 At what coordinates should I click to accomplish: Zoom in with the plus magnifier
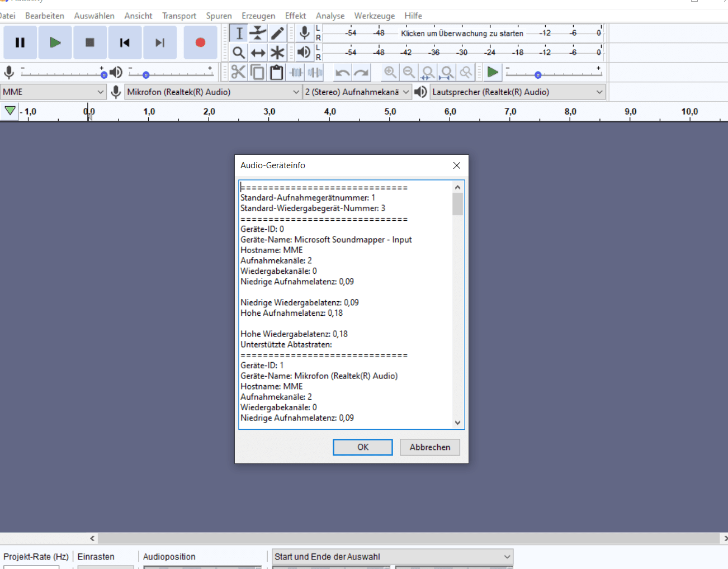390,72
